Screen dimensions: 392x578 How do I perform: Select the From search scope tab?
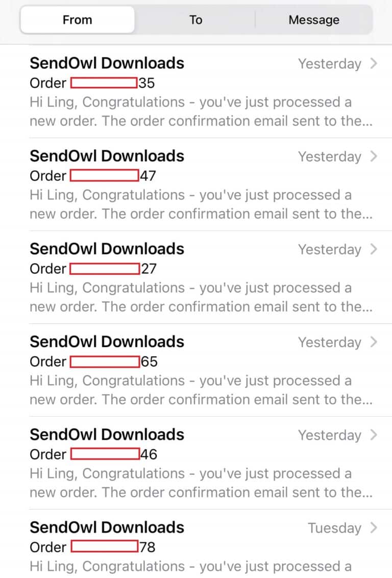coord(78,20)
